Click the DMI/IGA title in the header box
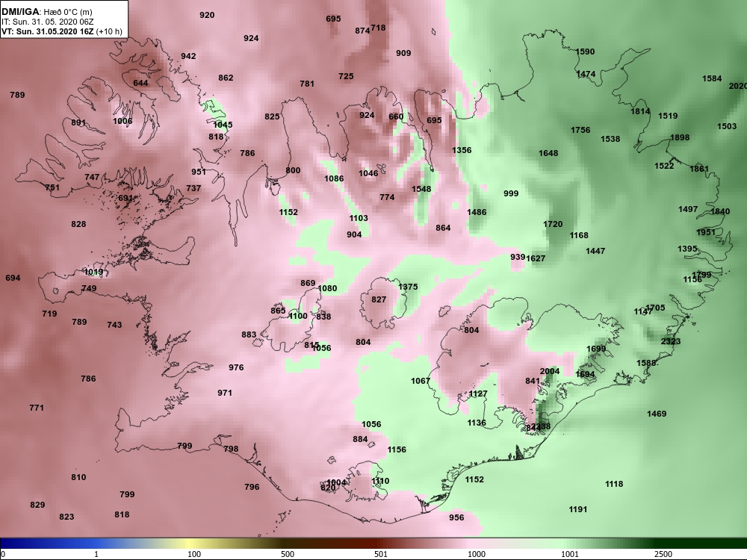 pyautogui.click(x=19, y=11)
